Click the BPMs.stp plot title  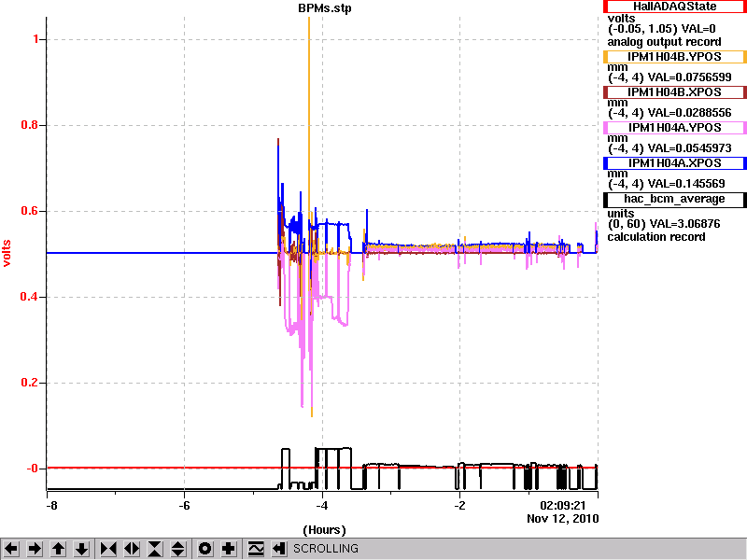tap(324, 8)
